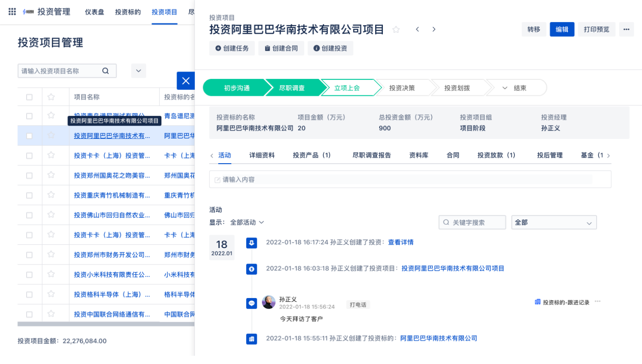Click the 创建任务 button
Image resolution: width=642 pixels, height=364 pixels.
[232, 48]
